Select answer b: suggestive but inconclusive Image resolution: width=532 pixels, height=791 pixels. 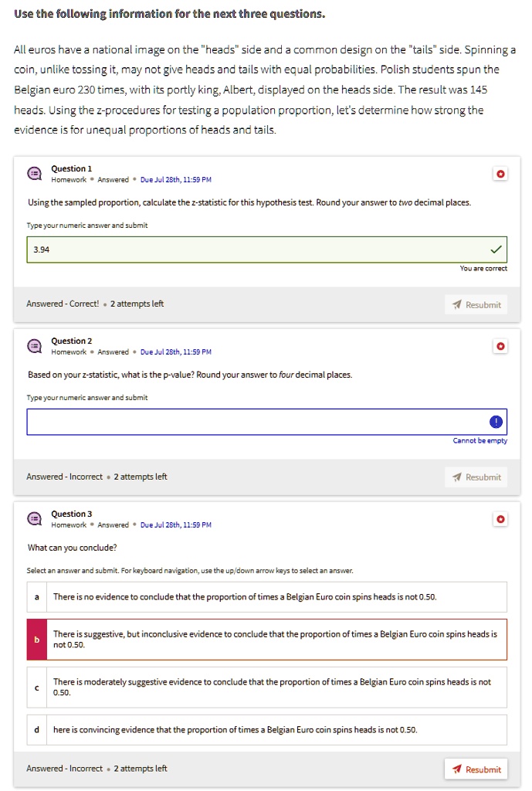tap(266, 639)
